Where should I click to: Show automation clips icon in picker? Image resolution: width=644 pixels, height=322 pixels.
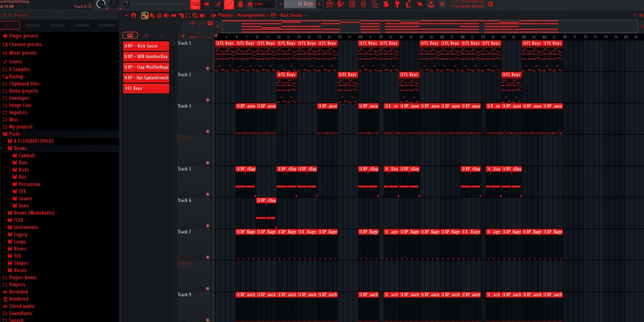point(162,35)
